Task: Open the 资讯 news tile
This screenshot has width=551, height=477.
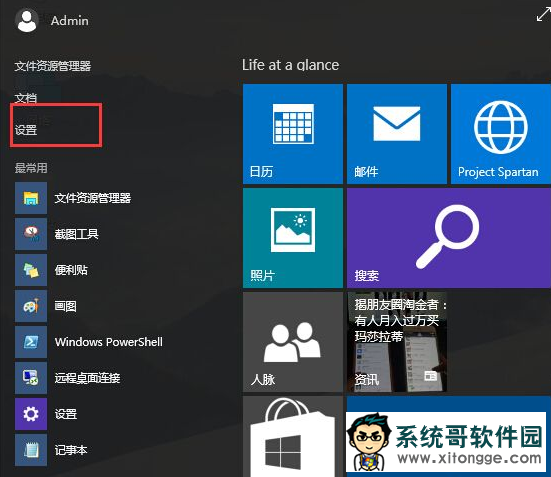Action: [397, 342]
